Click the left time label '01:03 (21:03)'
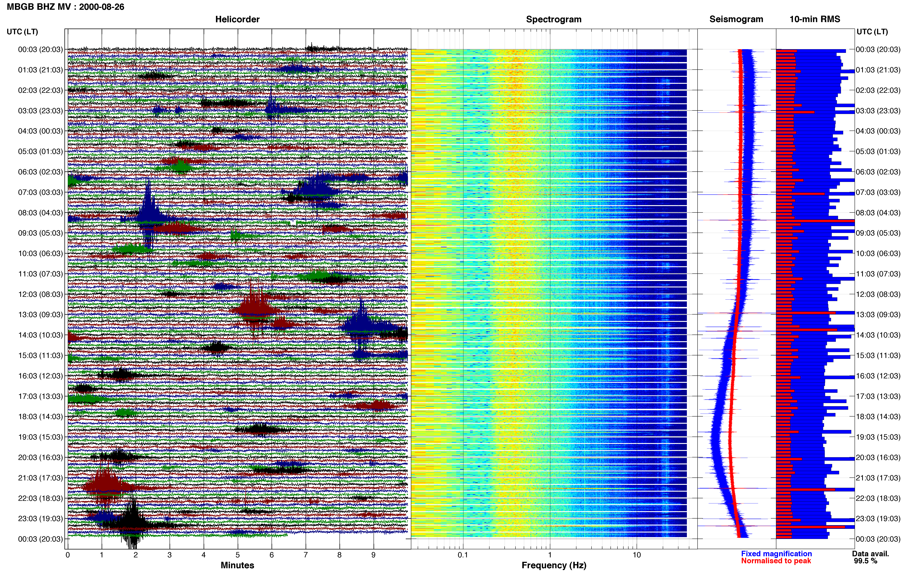The width and height of the screenshot is (924, 578). tap(40, 70)
